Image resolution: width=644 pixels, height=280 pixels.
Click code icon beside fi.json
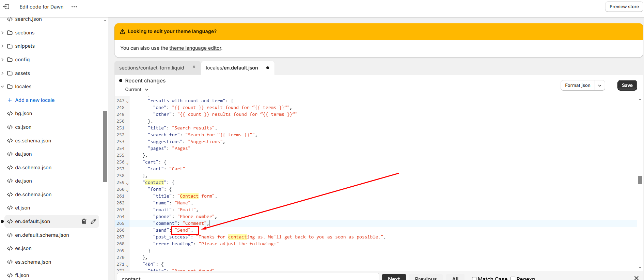point(10,275)
